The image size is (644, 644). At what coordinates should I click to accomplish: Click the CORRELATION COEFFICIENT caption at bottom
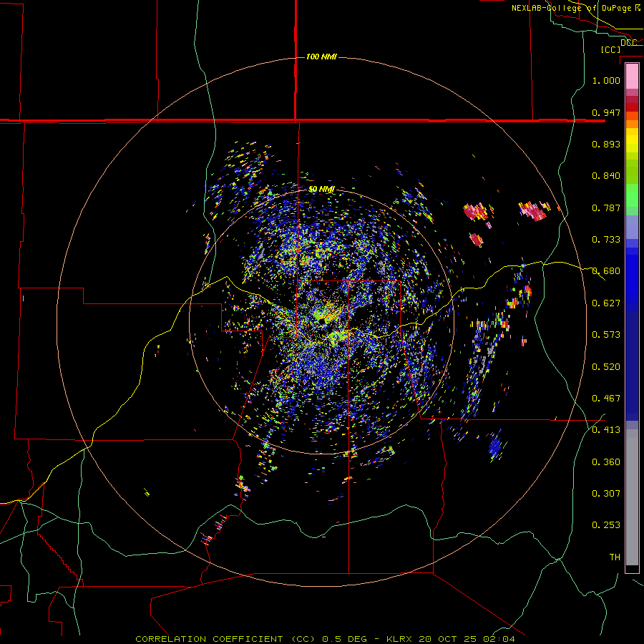click(x=325, y=639)
